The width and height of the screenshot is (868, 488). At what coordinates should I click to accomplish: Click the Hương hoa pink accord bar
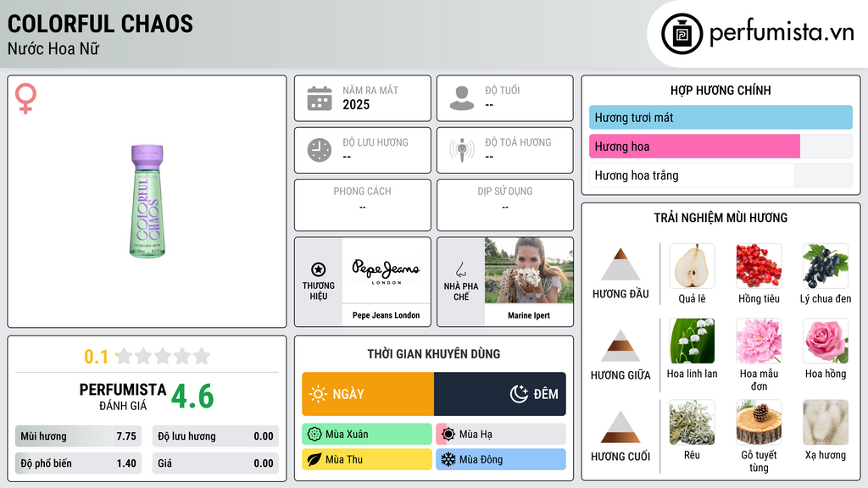coord(721,147)
